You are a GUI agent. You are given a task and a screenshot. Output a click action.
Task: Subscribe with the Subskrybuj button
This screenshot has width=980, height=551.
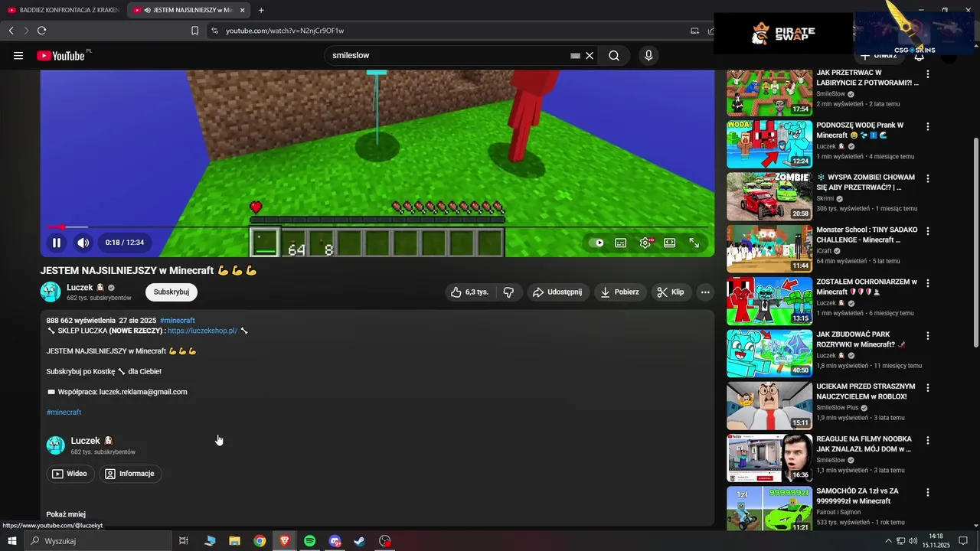pos(171,292)
